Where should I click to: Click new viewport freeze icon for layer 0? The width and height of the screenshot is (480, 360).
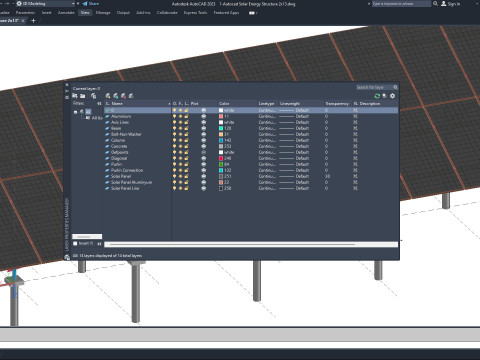tap(355, 110)
